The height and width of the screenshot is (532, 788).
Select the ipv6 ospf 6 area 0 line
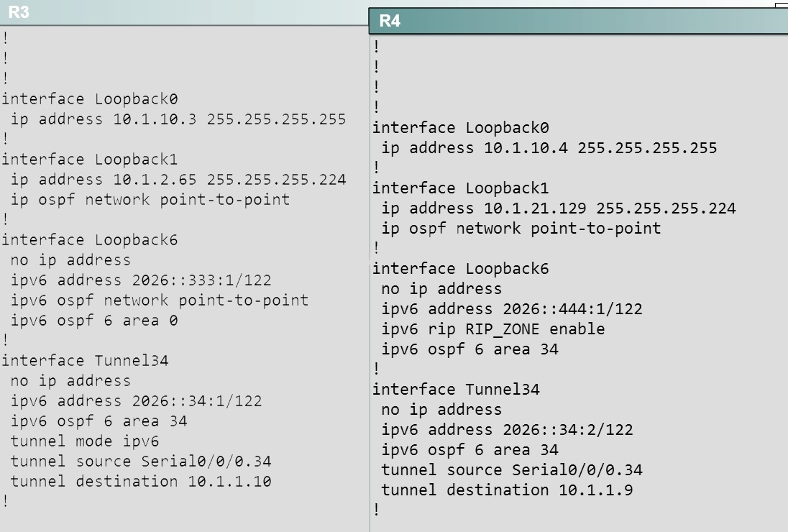(94, 320)
